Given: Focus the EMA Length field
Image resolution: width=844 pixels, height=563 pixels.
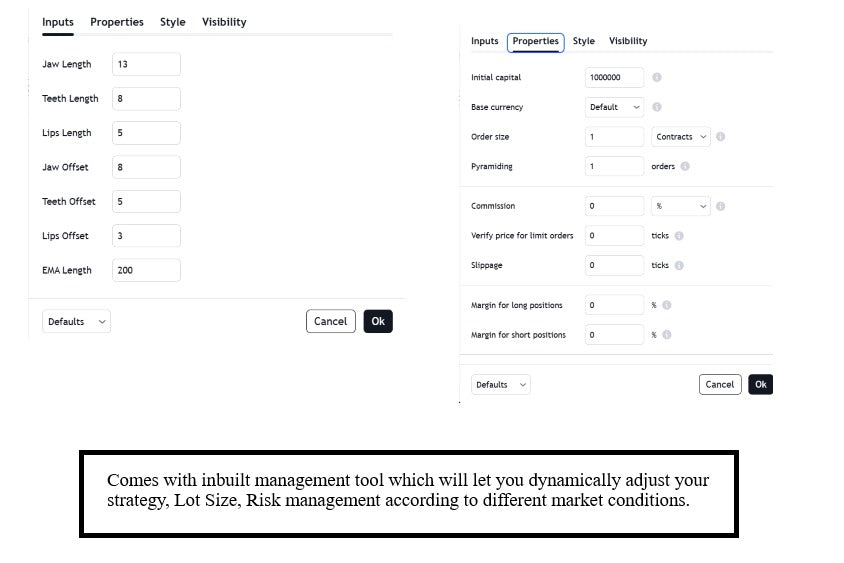Looking at the screenshot, I should coord(146,270).
